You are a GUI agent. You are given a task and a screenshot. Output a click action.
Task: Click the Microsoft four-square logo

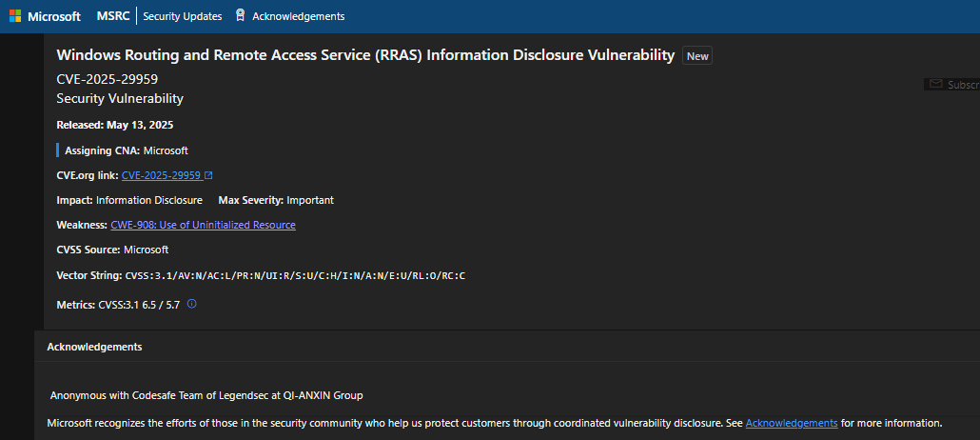[x=15, y=16]
